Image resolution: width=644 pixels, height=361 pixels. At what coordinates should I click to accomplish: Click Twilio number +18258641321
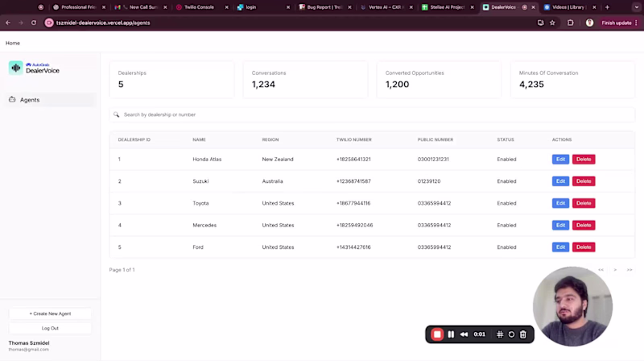tap(353, 159)
